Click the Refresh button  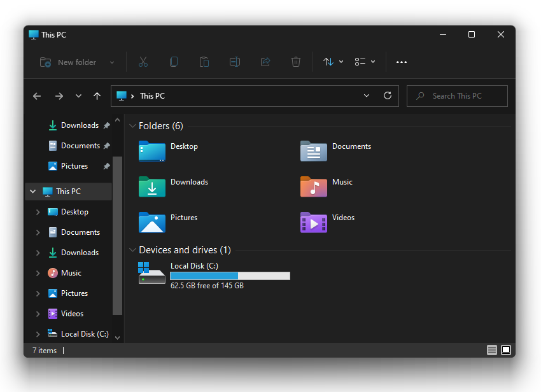(388, 95)
